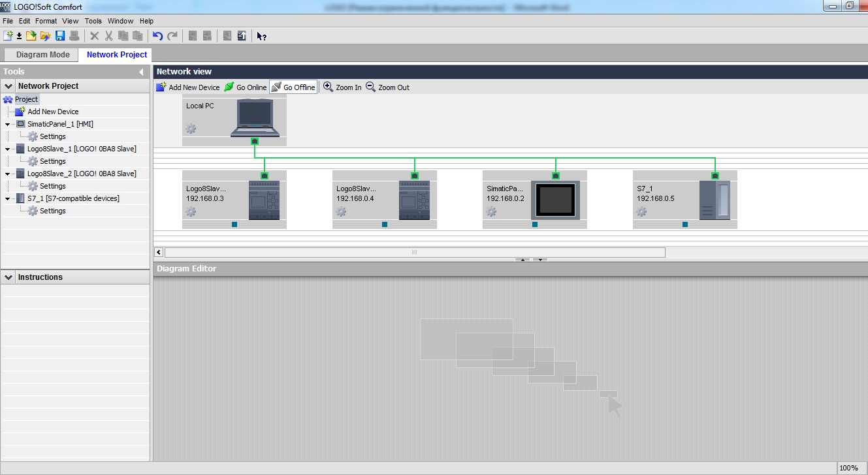Image resolution: width=868 pixels, height=475 pixels.
Task: Click the LOGO to PC upload icon
Action: click(x=242, y=36)
